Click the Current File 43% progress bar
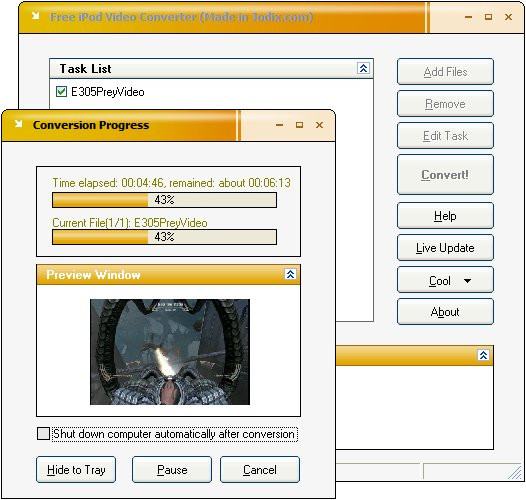526x500 pixels. [x=164, y=237]
